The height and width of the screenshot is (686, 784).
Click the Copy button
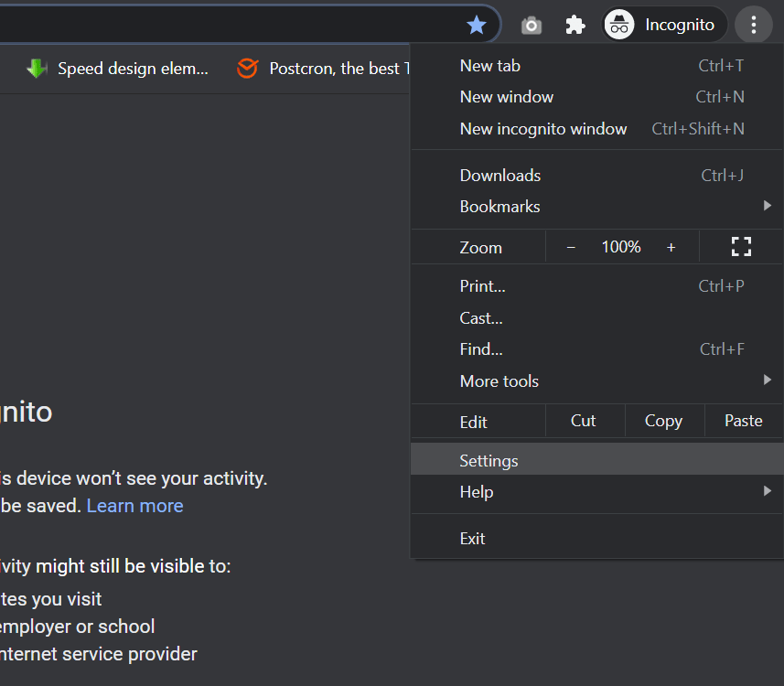coord(663,421)
